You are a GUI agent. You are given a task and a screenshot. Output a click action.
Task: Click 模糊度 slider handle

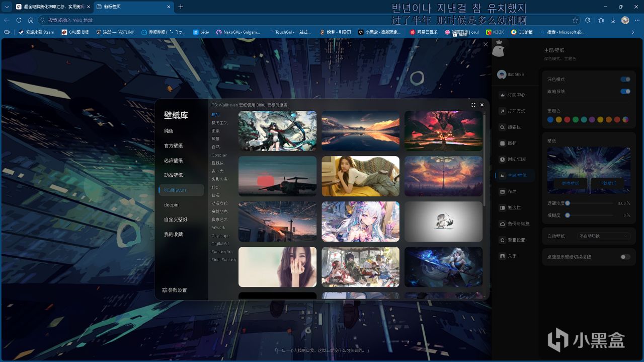568,215
